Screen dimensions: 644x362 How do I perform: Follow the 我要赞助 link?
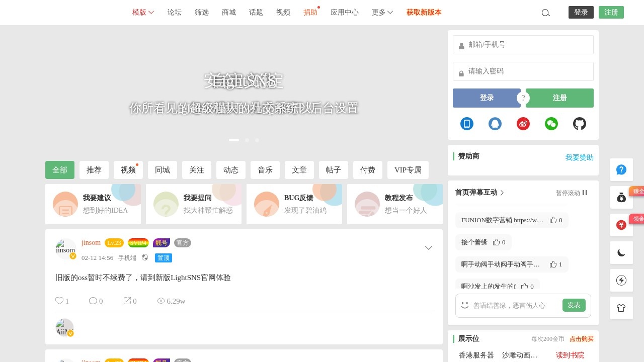[579, 157]
